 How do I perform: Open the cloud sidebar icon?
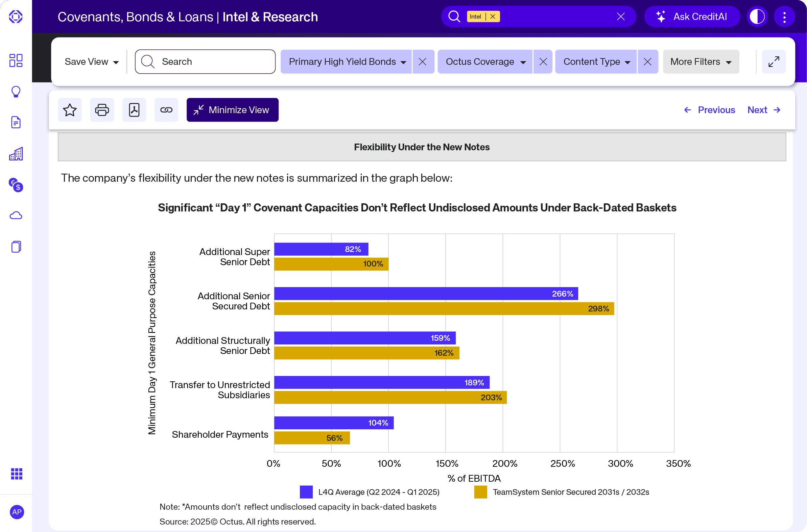coord(16,216)
